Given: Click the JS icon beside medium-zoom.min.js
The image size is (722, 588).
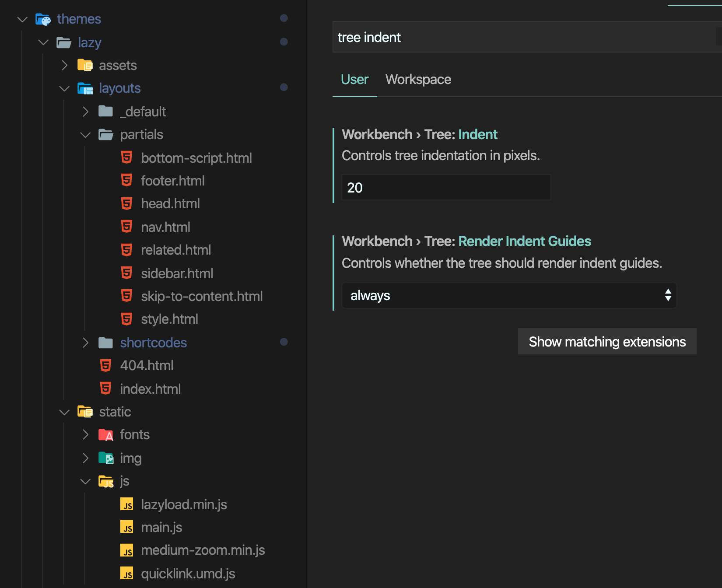Looking at the screenshot, I should (127, 550).
